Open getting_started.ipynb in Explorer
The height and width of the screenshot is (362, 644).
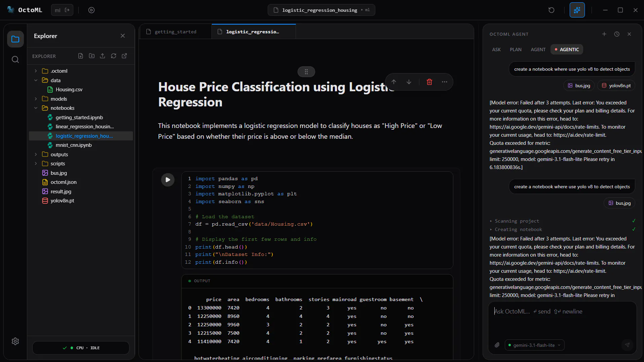tap(81, 118)
